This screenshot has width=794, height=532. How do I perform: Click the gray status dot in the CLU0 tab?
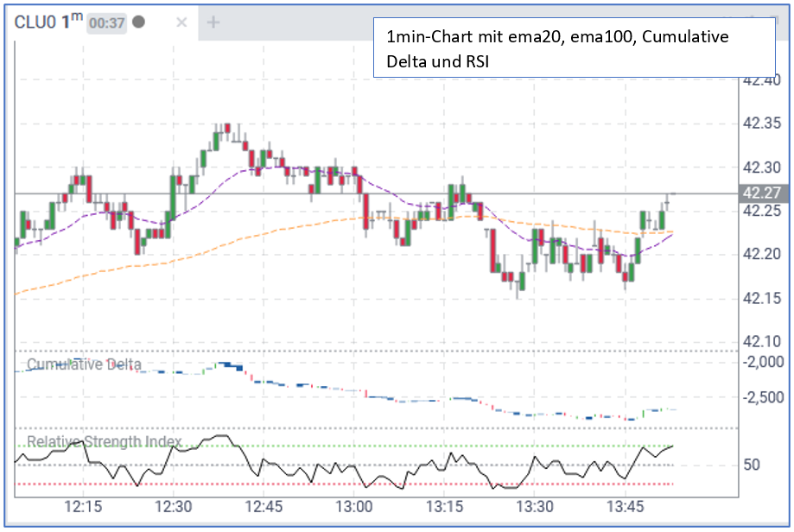tap(138, 22)
